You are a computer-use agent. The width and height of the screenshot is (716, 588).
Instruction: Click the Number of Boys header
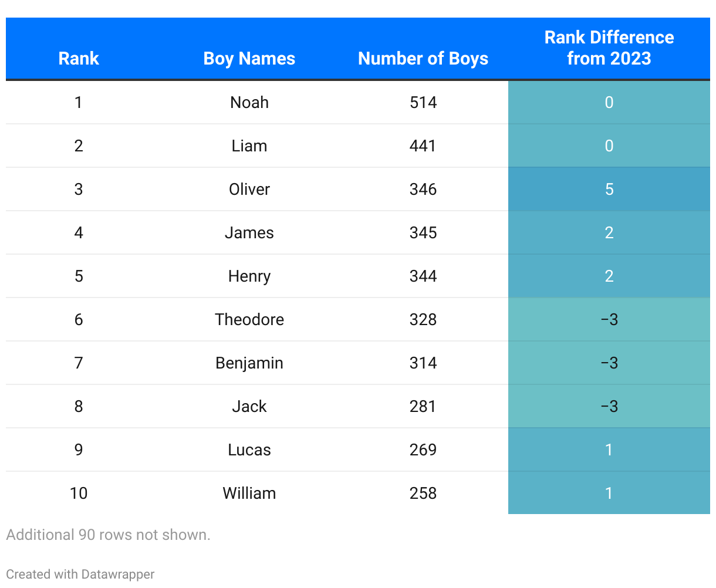(423, 59)
